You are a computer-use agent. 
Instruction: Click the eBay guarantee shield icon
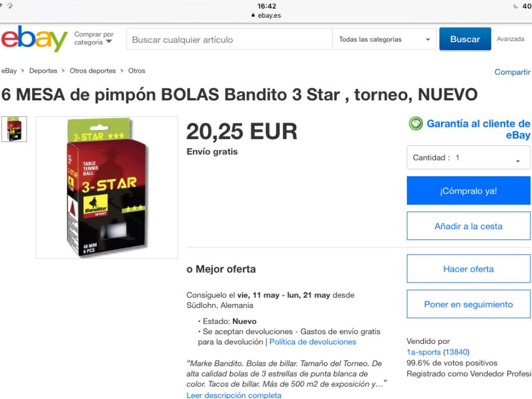pyautogui.click(x=416, y=124)
